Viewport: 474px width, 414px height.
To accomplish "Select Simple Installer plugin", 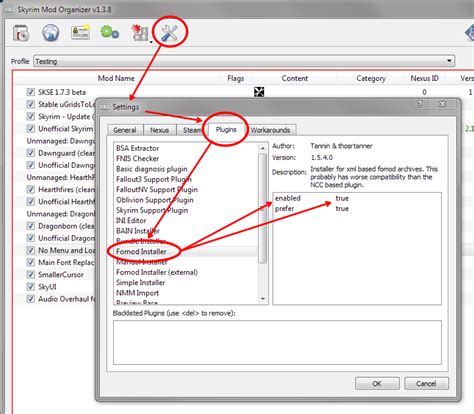I will (x=140, y=283).
